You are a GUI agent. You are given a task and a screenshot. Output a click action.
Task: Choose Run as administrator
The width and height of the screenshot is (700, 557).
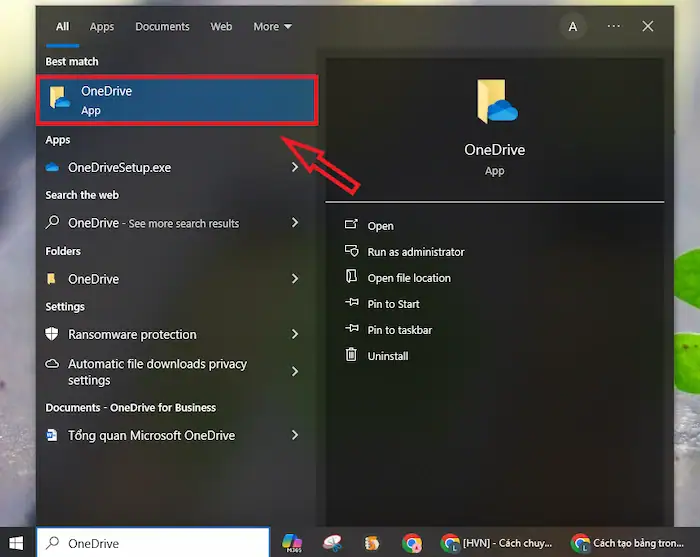(x=415, y=252)
